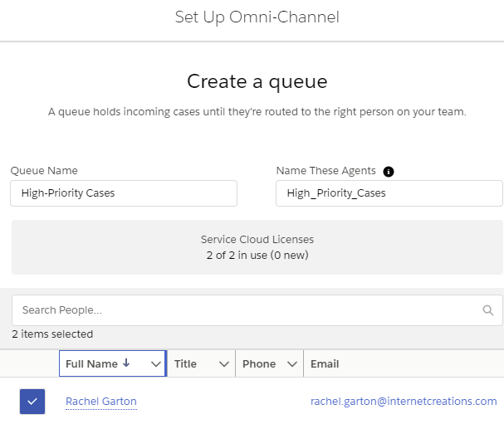Open the Full Name column dropdown chevron
The height and width of the screenshot is (424, 504).
(x=156, y=364)
